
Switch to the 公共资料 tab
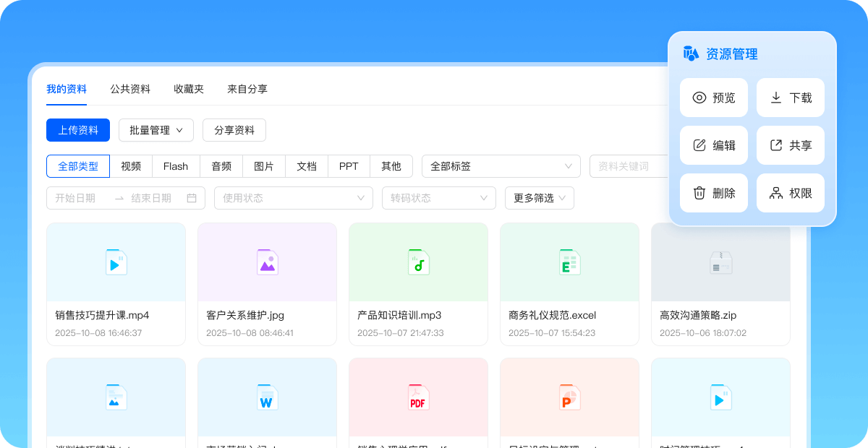tap(130, 89)
